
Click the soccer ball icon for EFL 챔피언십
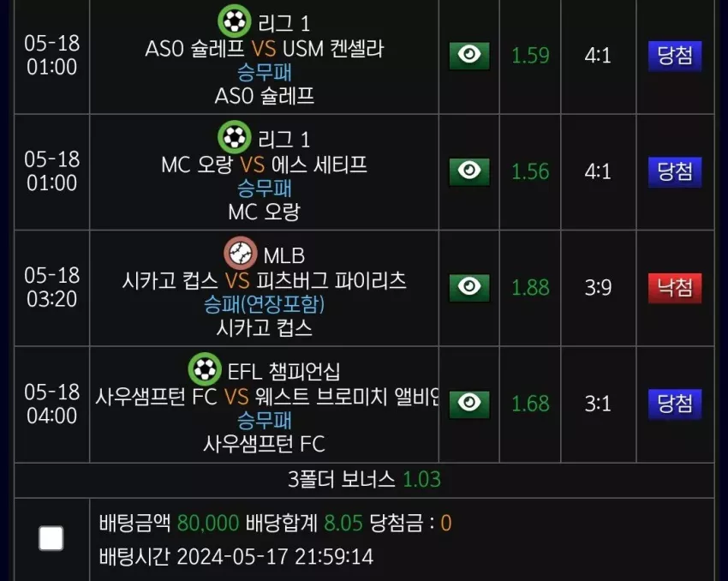tap(205, 369)
